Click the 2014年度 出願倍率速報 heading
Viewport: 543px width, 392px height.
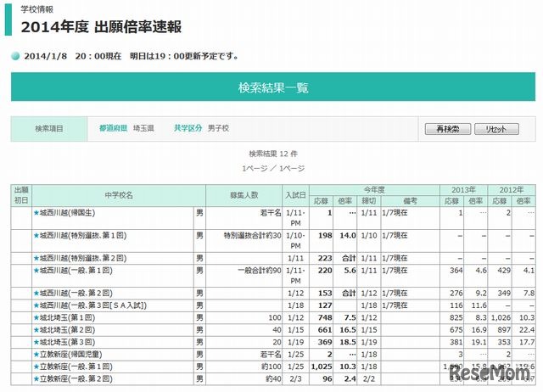[x=101, y=27]
